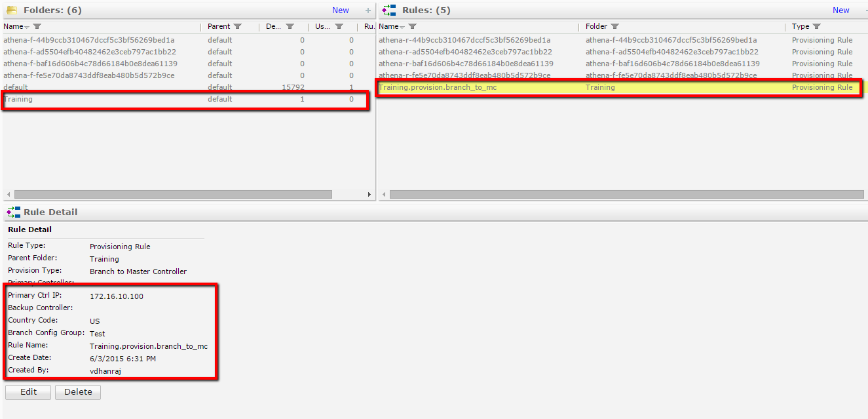Click the funnel icon on the Folder column

[x=615, y=27]
